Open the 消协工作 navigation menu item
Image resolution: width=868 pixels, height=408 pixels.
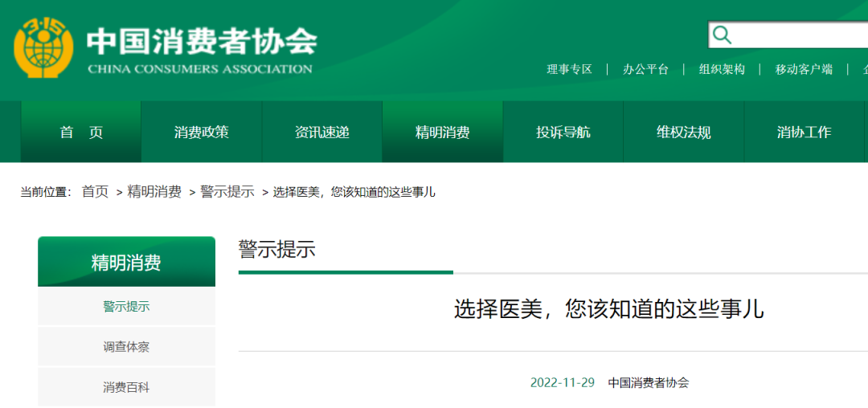[805, 133]
